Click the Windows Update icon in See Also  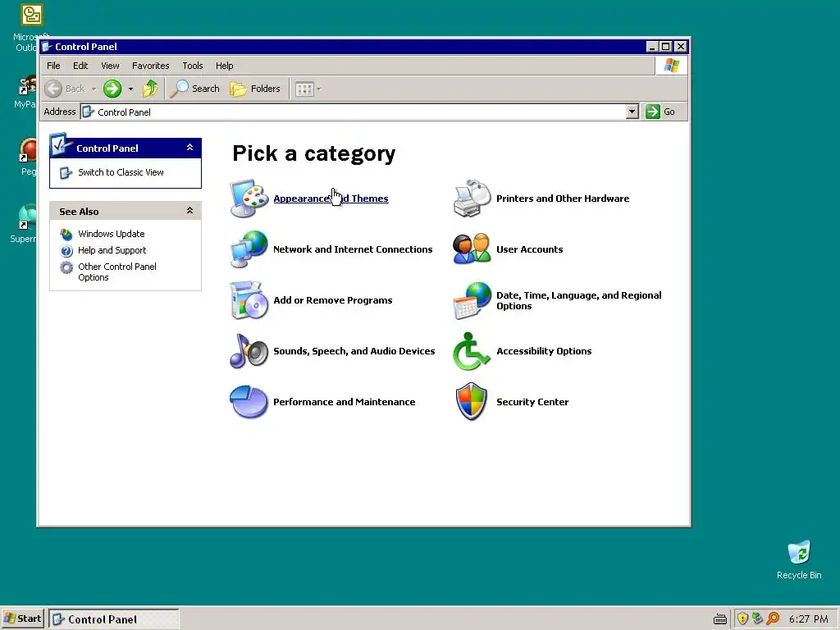click(x=66, y=234)
